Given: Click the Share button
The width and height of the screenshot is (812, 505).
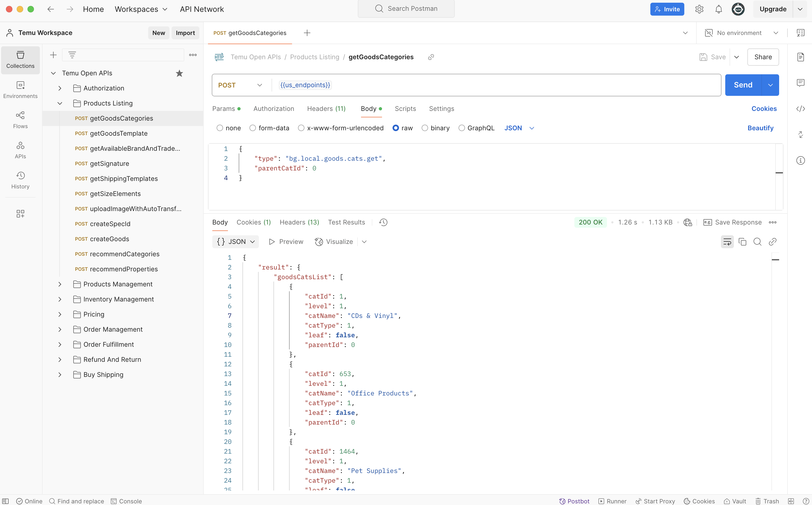Looking at the screenshot, I should coord(763,57).
